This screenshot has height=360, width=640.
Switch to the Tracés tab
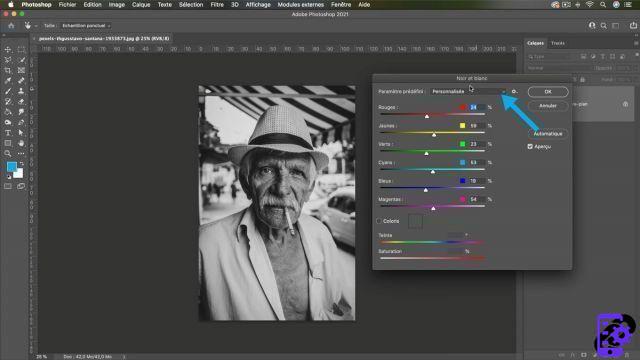click(x=558, y=43)
